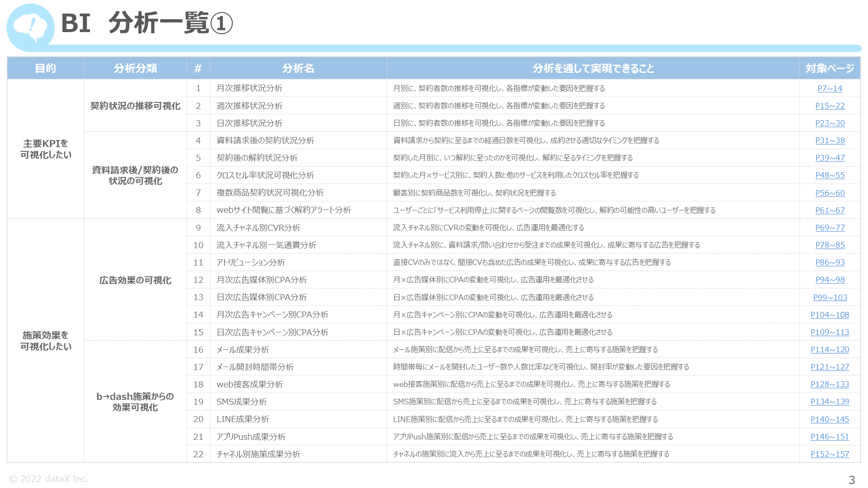Open page link P48~55

click(x=830, y=175)
